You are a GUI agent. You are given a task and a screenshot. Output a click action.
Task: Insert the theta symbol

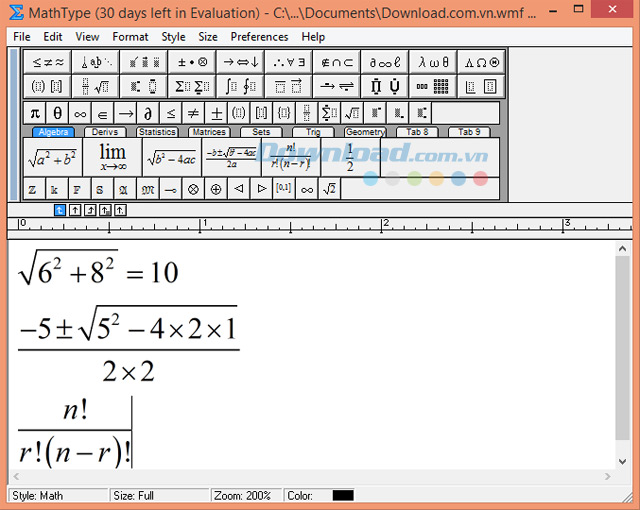[58, 113]
